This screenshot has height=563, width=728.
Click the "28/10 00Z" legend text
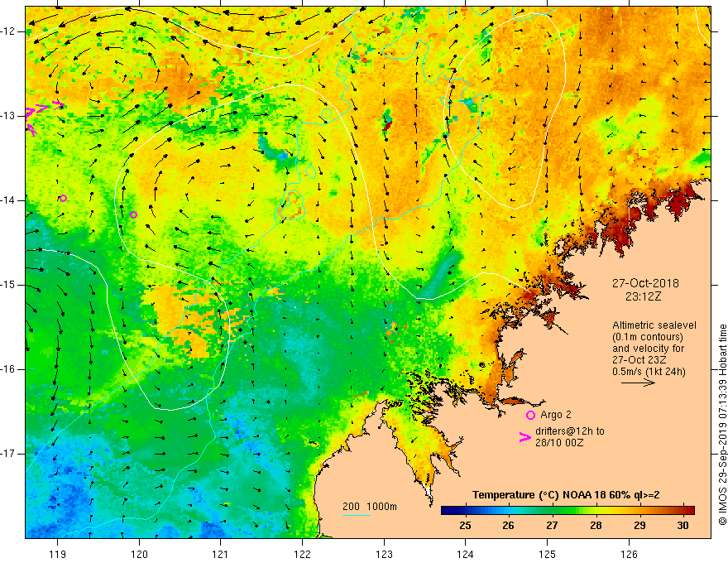[x=559, y=443]
